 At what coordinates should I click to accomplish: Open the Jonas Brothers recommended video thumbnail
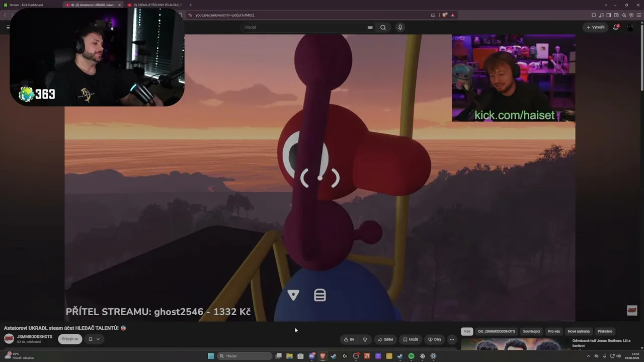pos(515,344)
